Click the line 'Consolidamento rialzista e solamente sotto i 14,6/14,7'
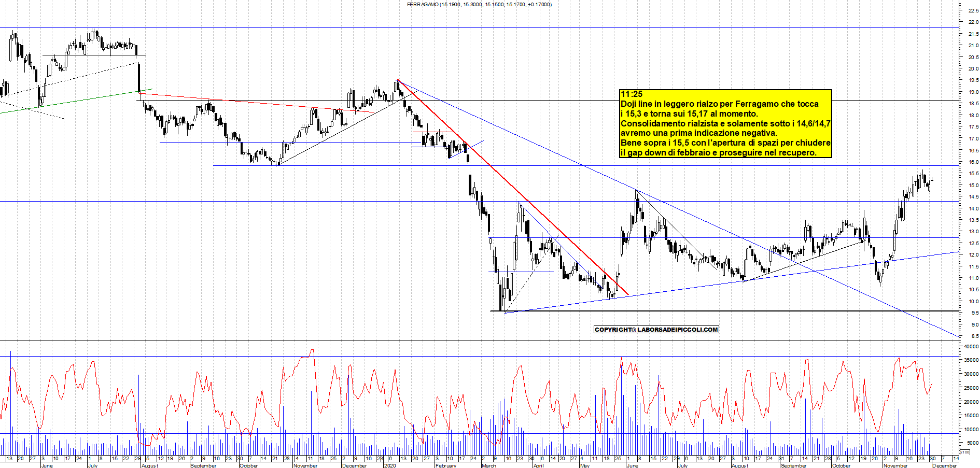Screen dimensions: 980x468 [725, 123]
